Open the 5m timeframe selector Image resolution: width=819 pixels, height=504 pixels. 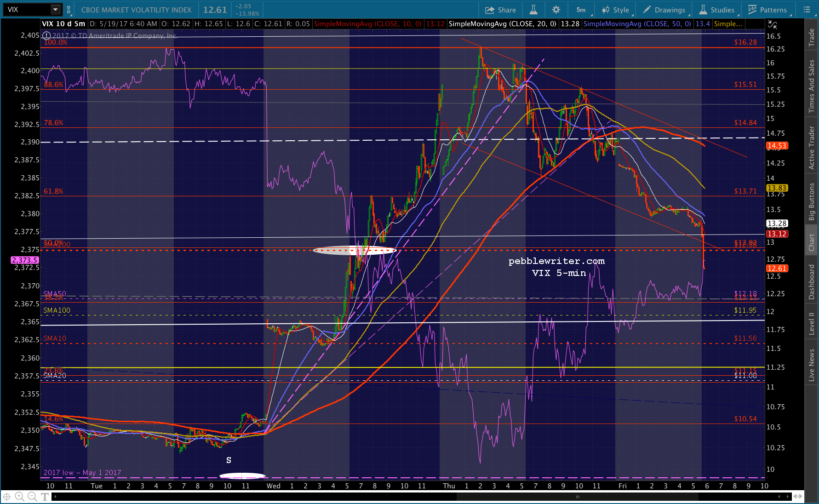pyautogui.click(x=581, y=10)
